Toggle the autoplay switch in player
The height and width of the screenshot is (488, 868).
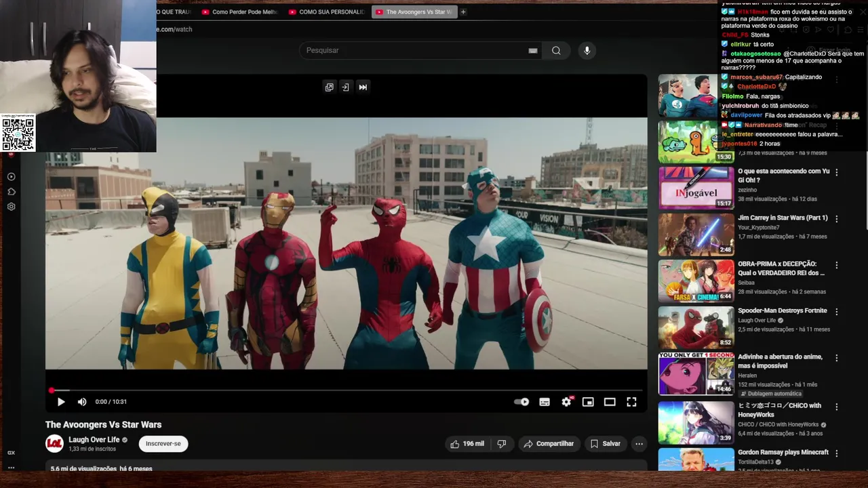point(521,402)
